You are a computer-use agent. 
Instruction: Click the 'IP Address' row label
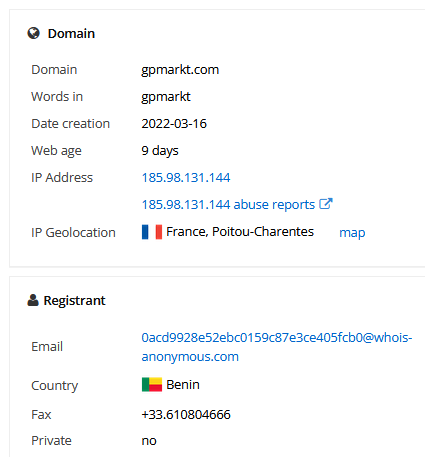tap(62, 178)
